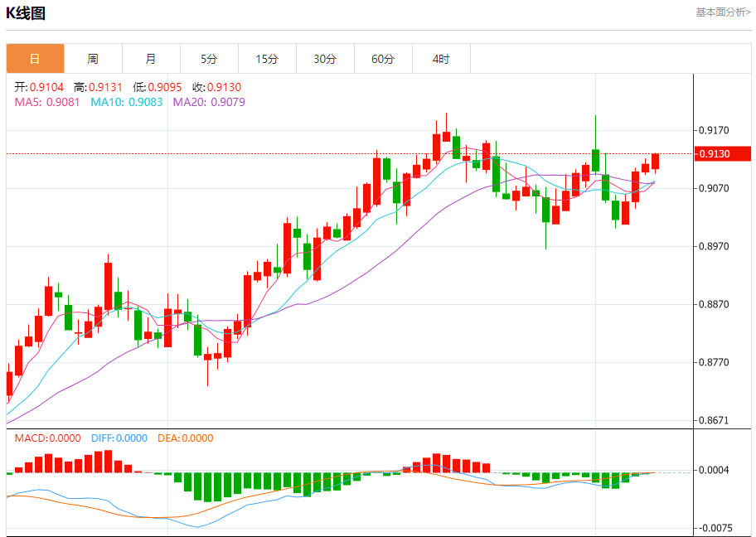Viewport: 756px width, 537px height.
Task: Click the 0.8671 price axis label
Action: (x=714, y=420)
